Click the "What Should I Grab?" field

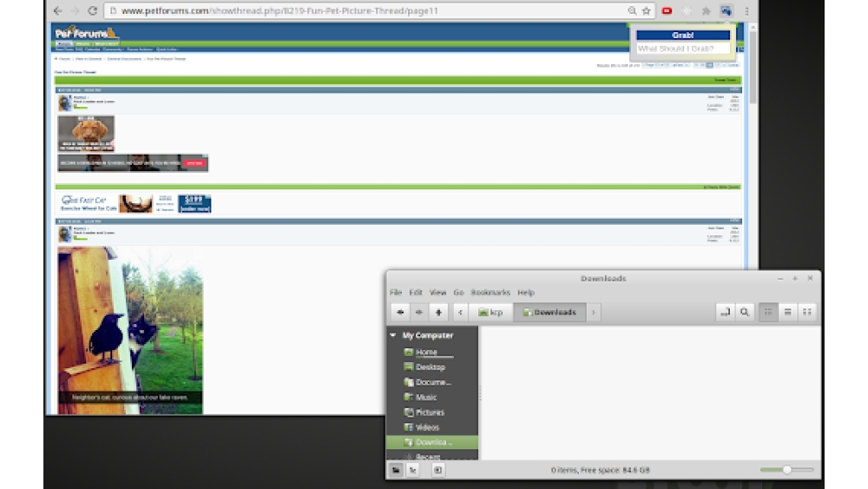[x=682, y=49]
